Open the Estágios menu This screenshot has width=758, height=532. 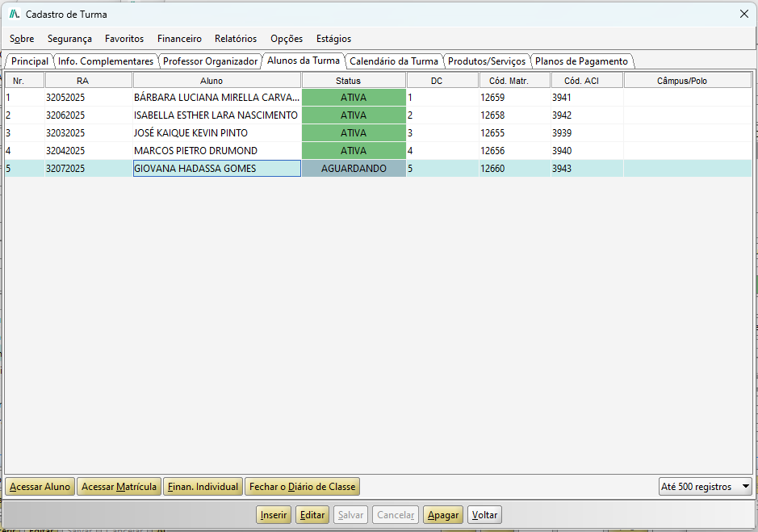[333, 39]
